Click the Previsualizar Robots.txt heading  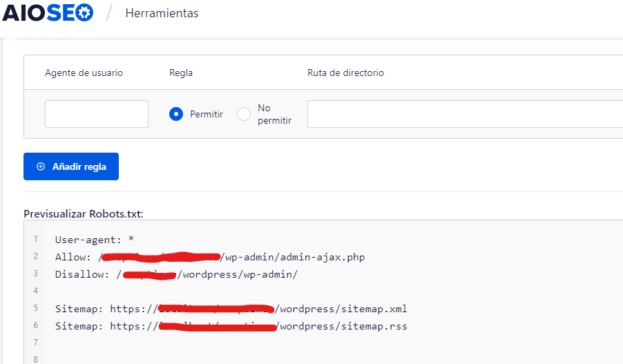pyautogui.click(x=84, y=214)
